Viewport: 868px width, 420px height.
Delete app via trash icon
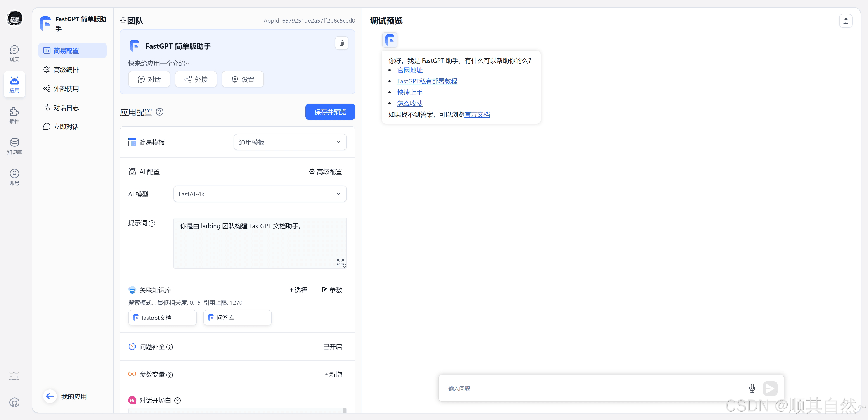click(x=341, y=43)
